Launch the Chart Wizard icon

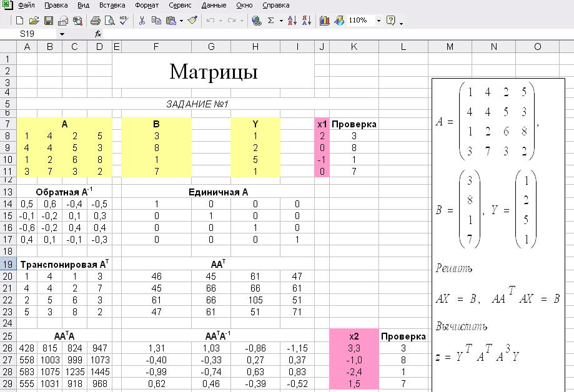[324, 21]
